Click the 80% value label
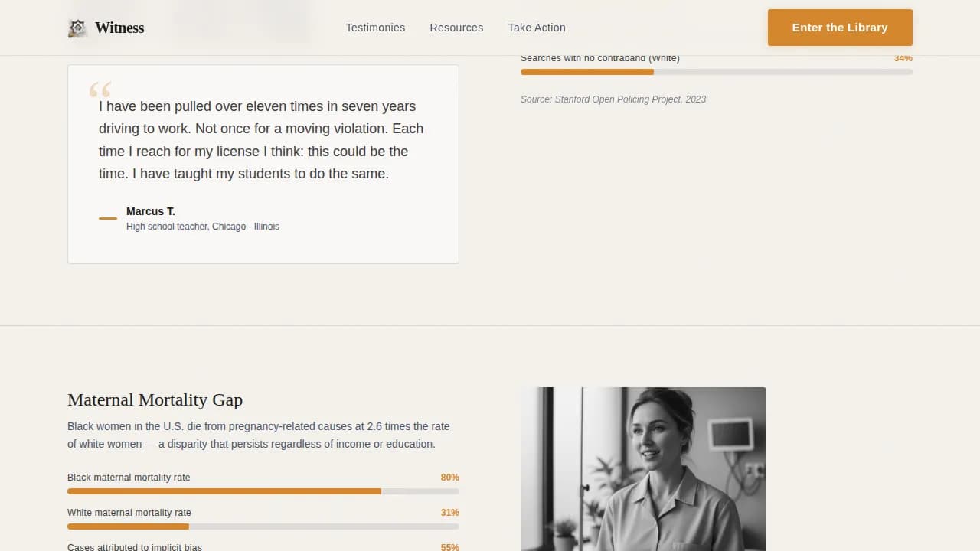Viewport: 980px width, 551px height. (450, 477)
